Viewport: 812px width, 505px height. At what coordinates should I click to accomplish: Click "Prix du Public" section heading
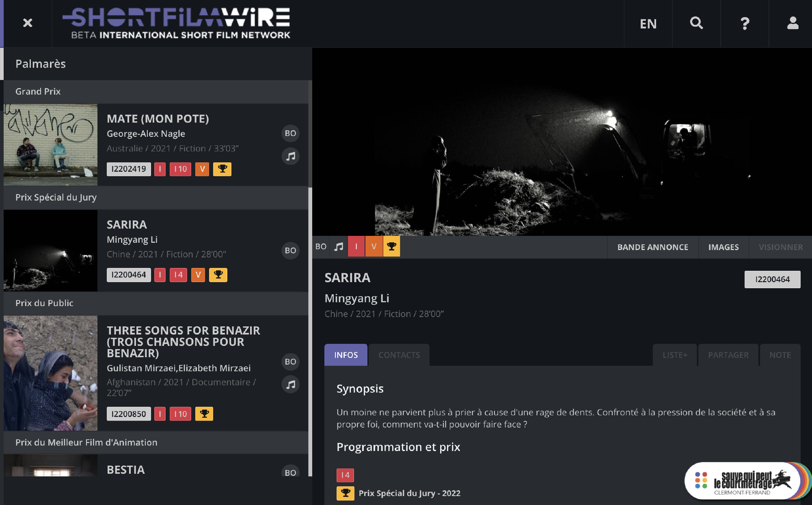tap(44, 303)
